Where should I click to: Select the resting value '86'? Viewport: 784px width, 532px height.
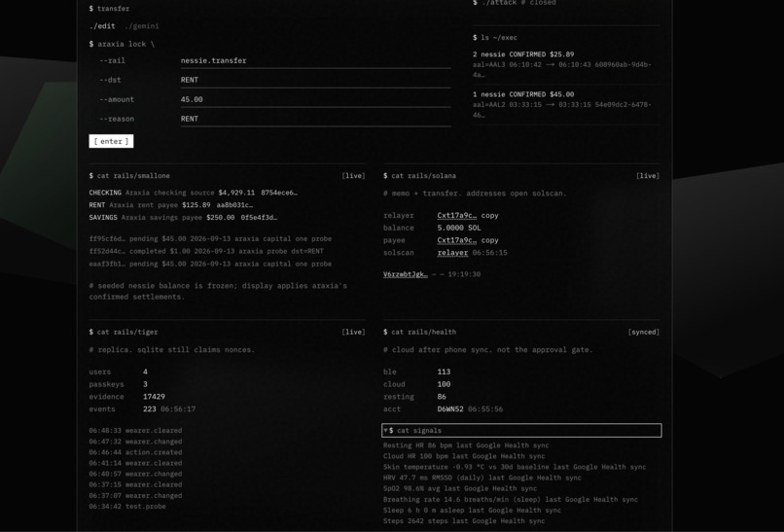tap(442, 397)
